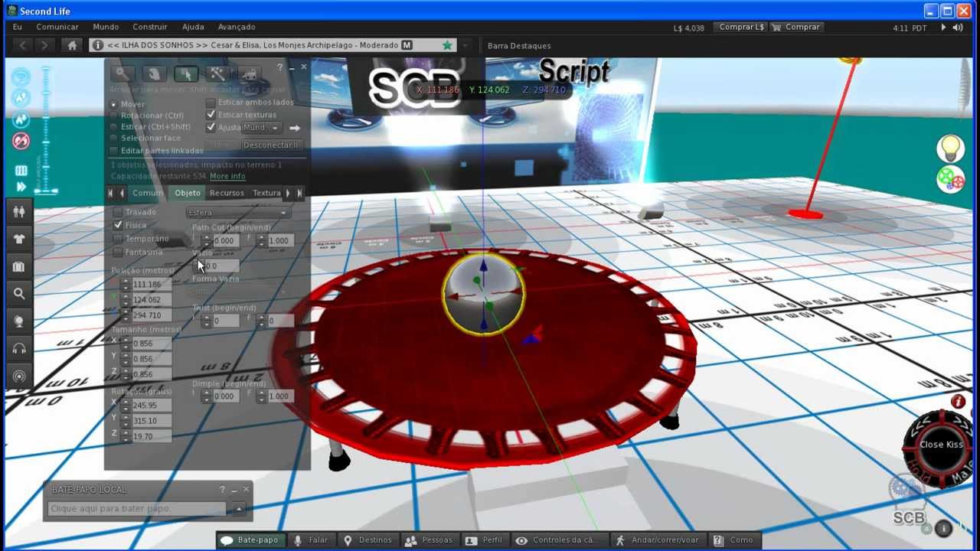Enable the Temporário checkbox

(117, 239)
